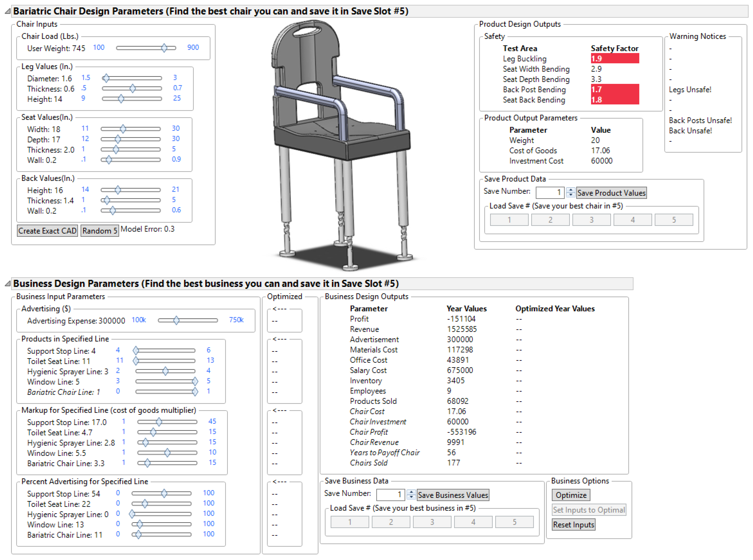Image resolution: width=753 pixels, height=560 pixels.
Task: Load business save slot 5
Action: (x=515, y=522)
